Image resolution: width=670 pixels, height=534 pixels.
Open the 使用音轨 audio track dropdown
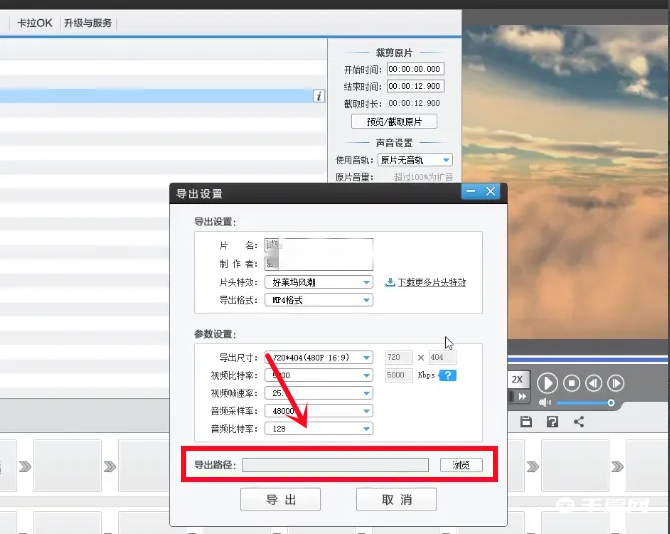tap(415, 160)
